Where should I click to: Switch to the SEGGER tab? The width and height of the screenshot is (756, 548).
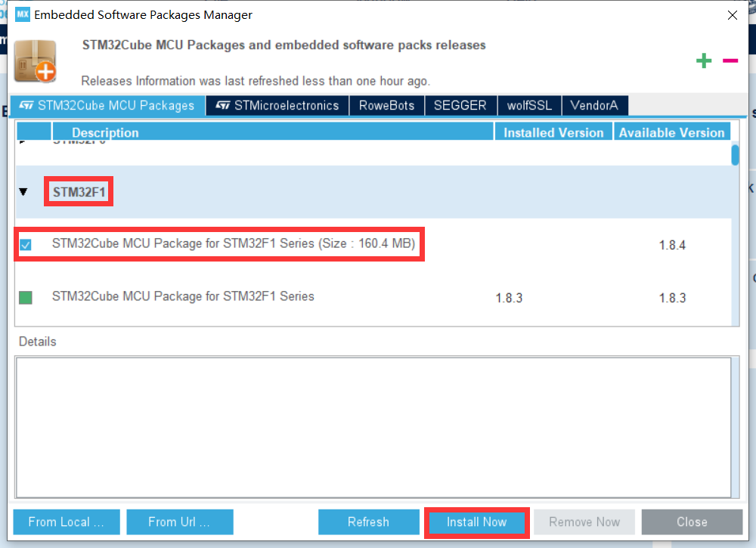point(460,106)
